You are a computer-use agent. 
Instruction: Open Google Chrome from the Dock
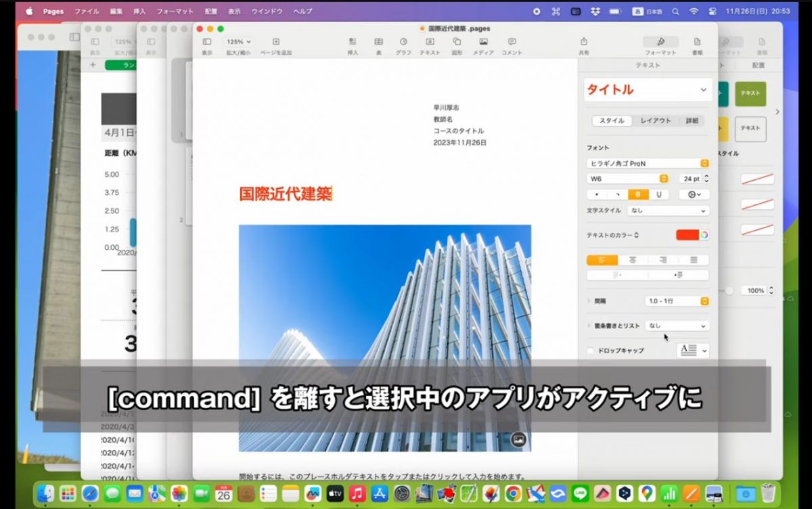[x=512, y=493]
